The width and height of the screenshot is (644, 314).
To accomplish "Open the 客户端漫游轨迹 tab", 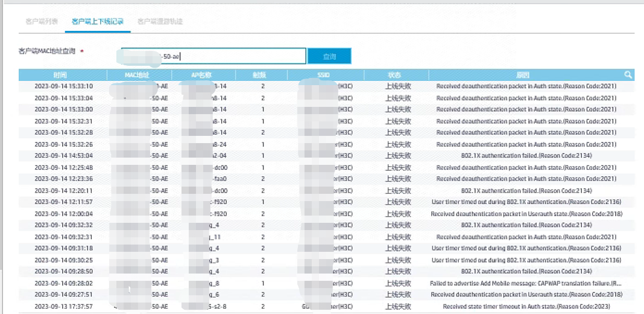I will click(x=160, y=22).
